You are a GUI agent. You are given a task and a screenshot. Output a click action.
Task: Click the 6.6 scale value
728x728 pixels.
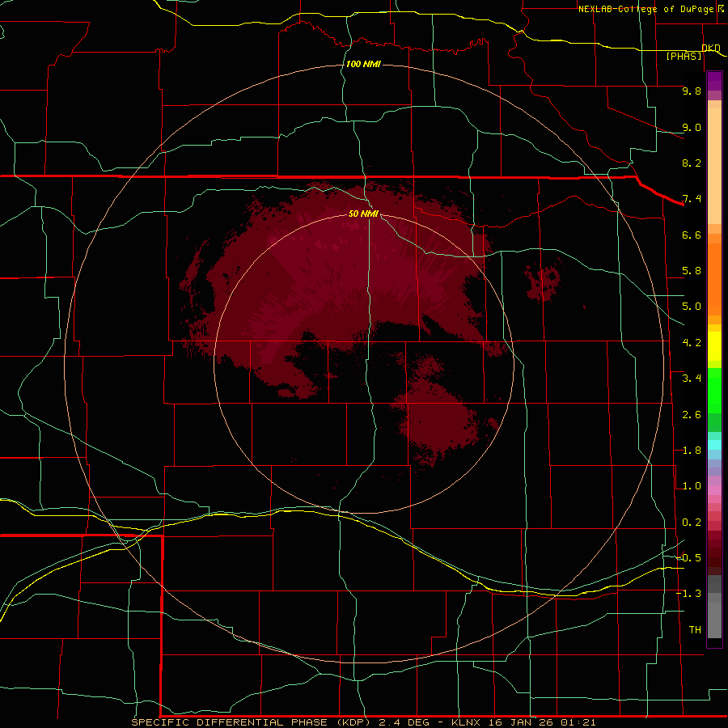692,235
